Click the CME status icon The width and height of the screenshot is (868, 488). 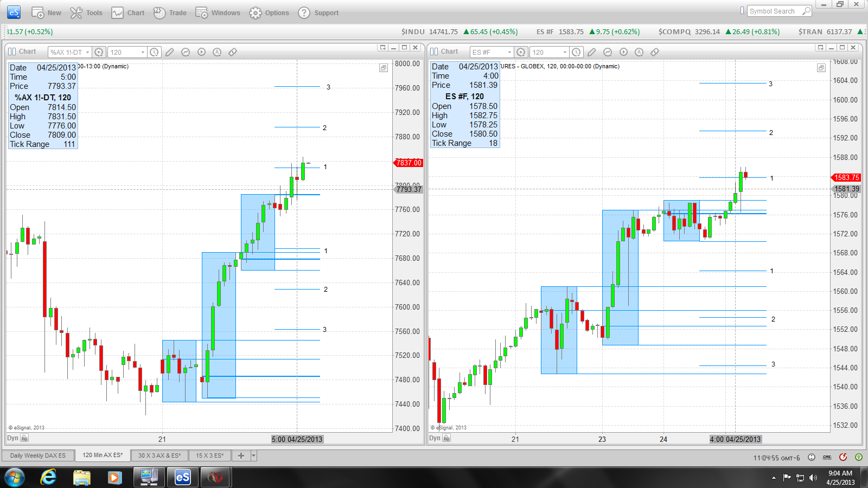[x=827, y=457]
